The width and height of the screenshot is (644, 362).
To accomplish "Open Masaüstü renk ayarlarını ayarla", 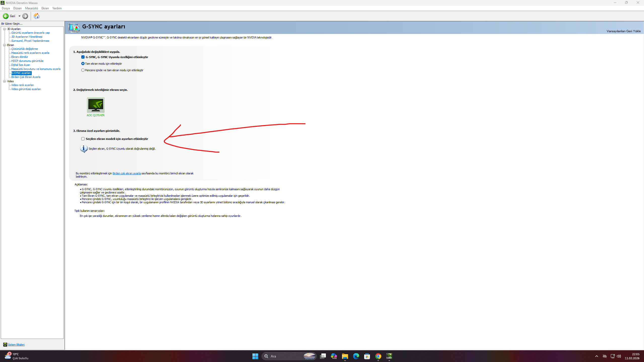I will click(x=30, y=53).
